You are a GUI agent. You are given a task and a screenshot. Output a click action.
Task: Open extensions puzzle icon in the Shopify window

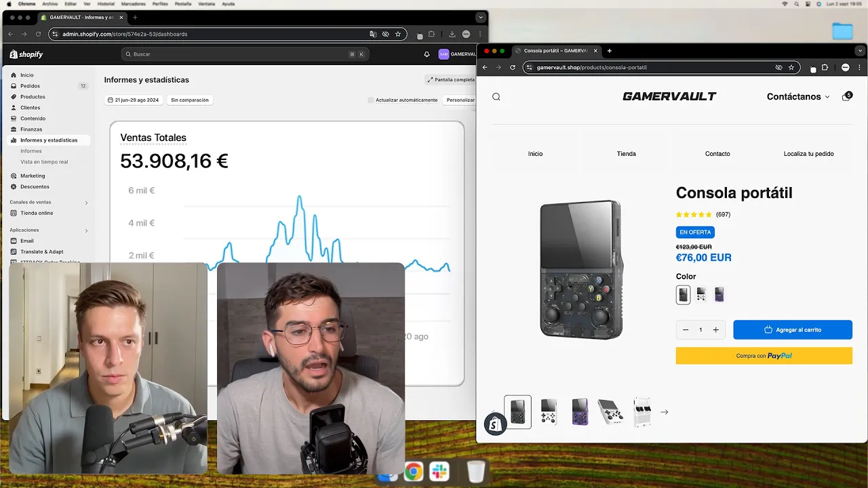tap(431, 34)
